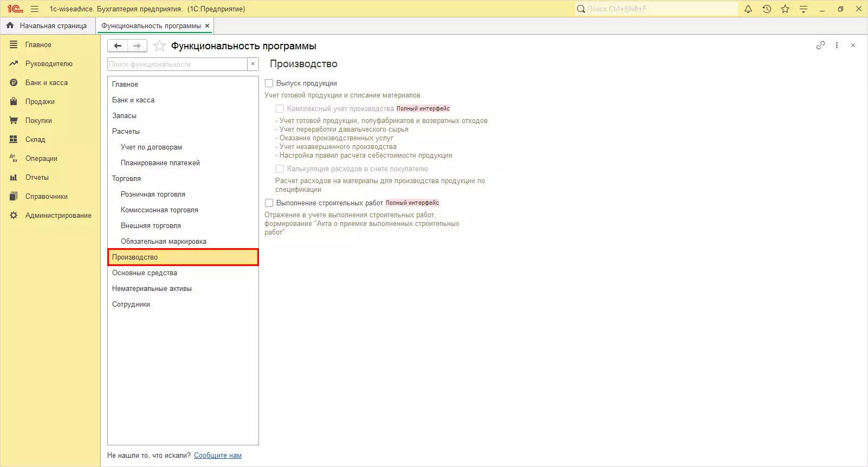Select Учет по договорам item
The image size is (868, 467).
pyautogui.click(x=183, y=147)
